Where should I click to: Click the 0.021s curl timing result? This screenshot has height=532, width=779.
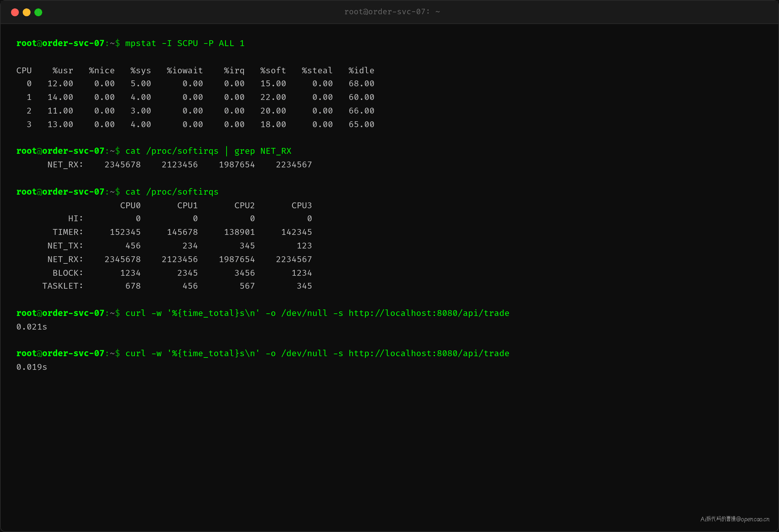click(32, 327)
